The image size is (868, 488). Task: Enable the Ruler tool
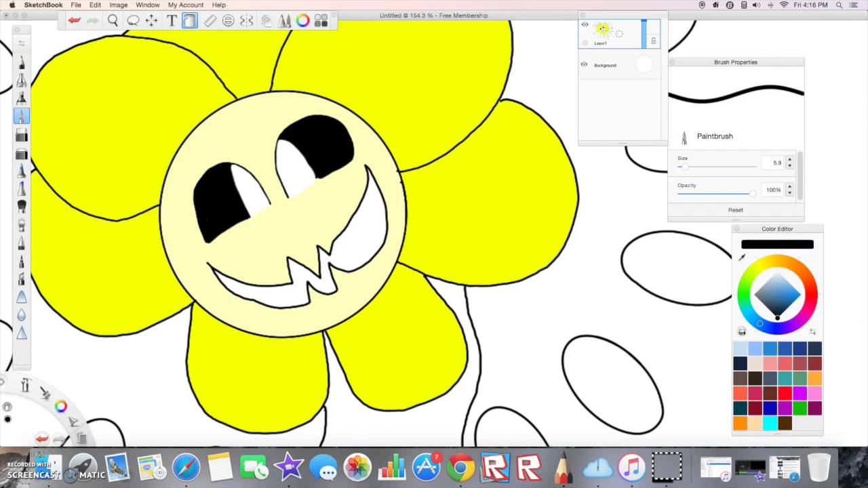pyautogui.click(x=210, y=20)
